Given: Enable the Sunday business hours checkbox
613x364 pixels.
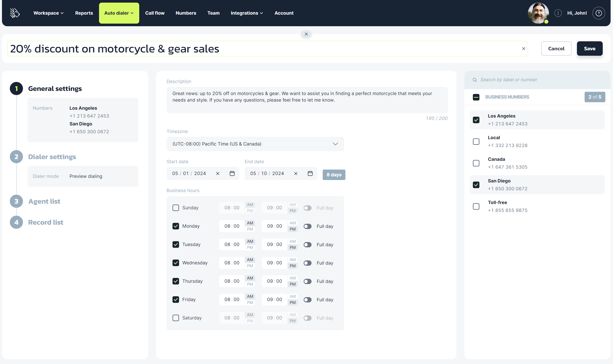Looking at the screenshot, I should tap(176, 208).
